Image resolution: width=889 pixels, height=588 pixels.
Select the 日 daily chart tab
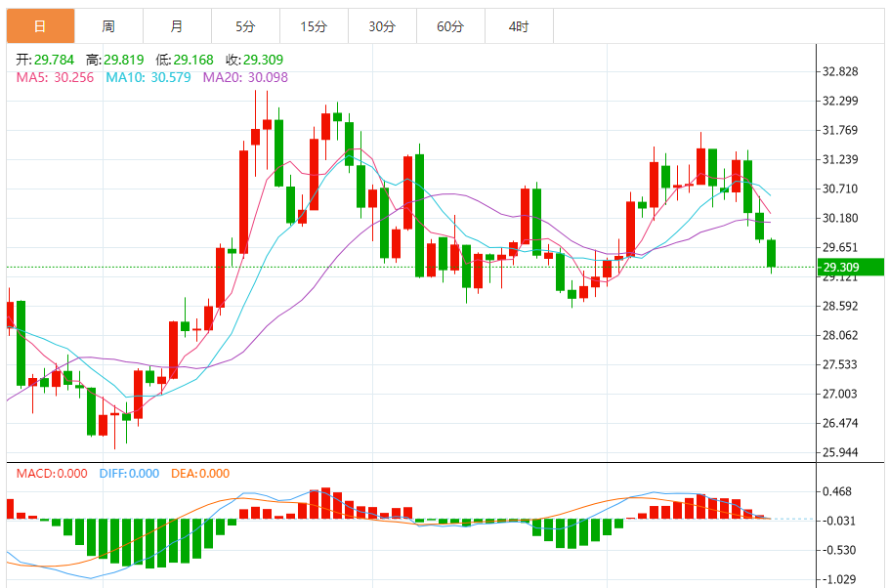40,26
